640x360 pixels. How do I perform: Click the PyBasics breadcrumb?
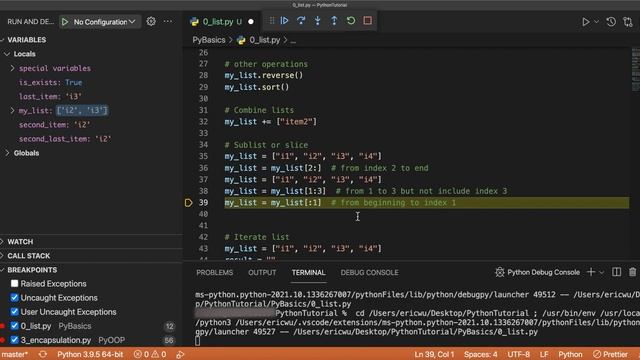click(209, 40)
